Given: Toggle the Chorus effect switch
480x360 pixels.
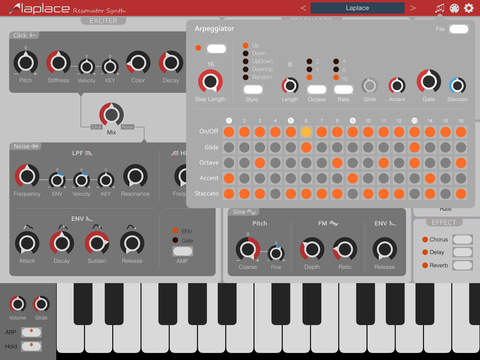Looking at the screenshot, I should pyautogui.click(x=462, y=239).
